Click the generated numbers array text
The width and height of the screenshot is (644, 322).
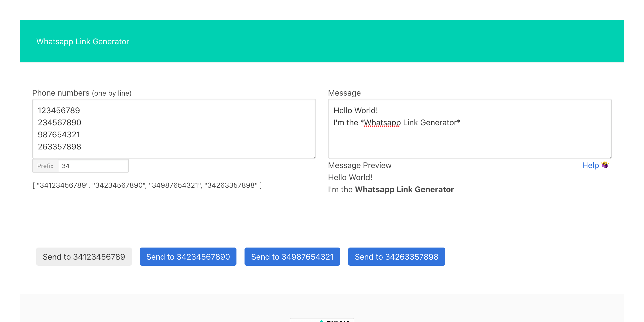click(x=147, y=185)
